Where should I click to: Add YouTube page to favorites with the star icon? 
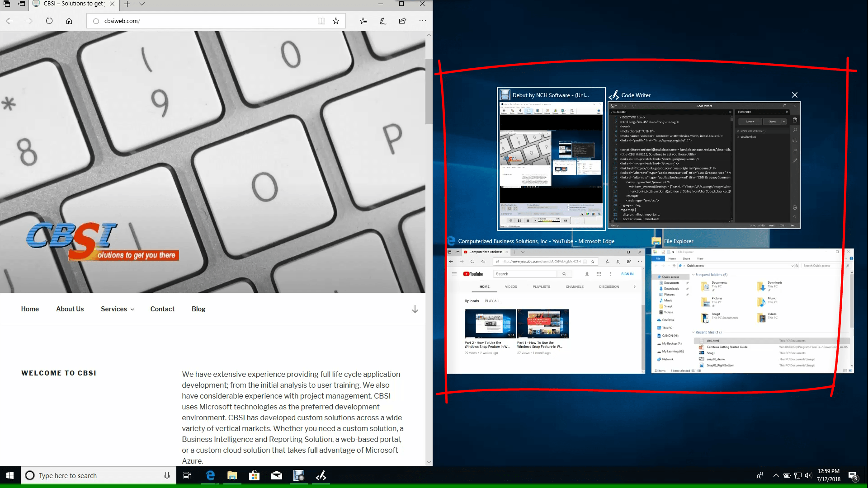coord(593,261)
